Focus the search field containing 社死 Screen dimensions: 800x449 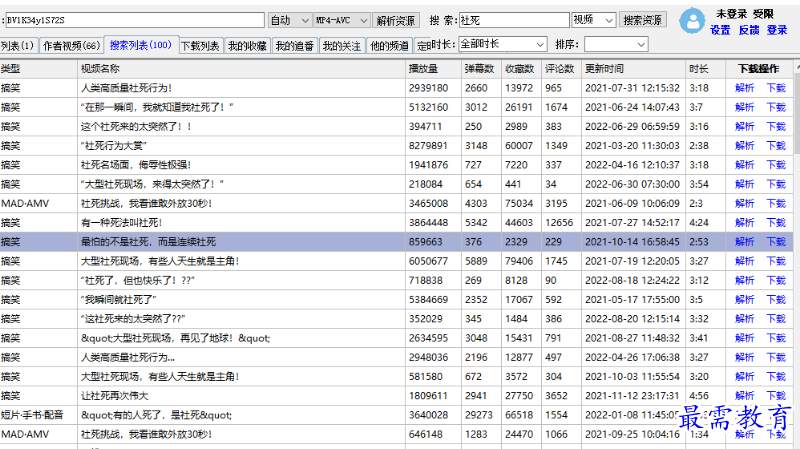[514, 20]
